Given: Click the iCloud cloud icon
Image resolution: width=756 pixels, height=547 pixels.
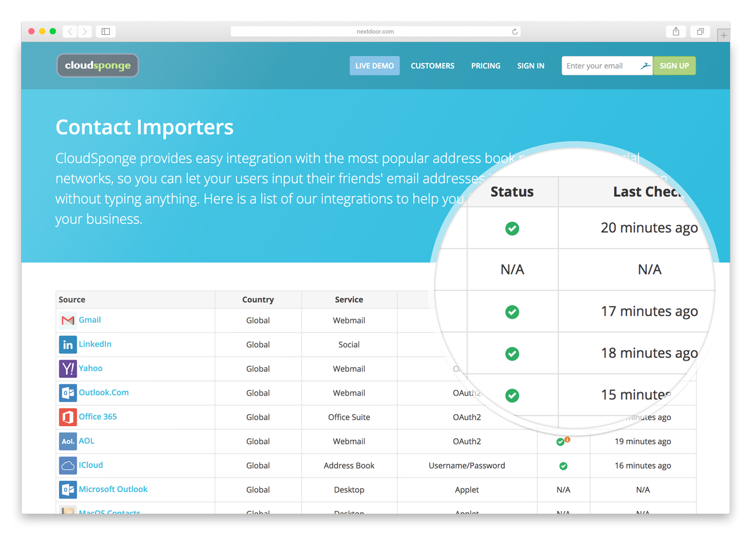Looking at the screenshot, I should point(68,466).
